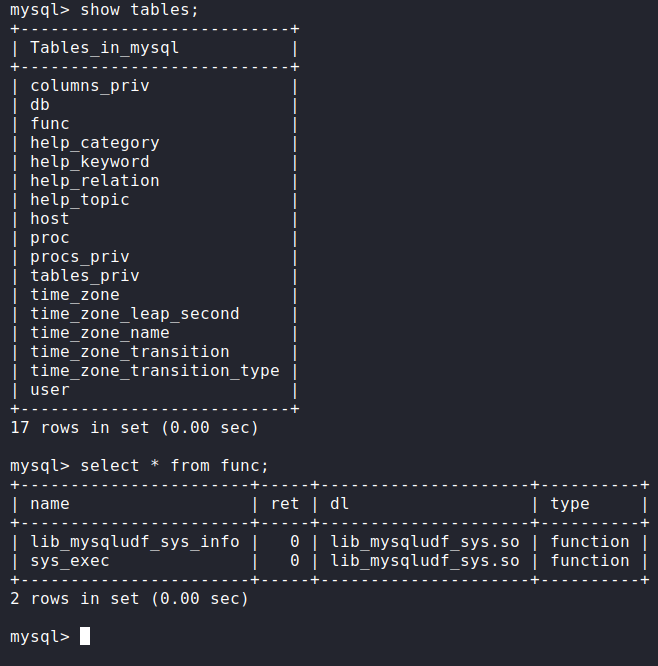This screenshot has height=666, width=658.
Task: Click the 'show tables;' command text
Action: pyautogui.click(x=135, y=10)
